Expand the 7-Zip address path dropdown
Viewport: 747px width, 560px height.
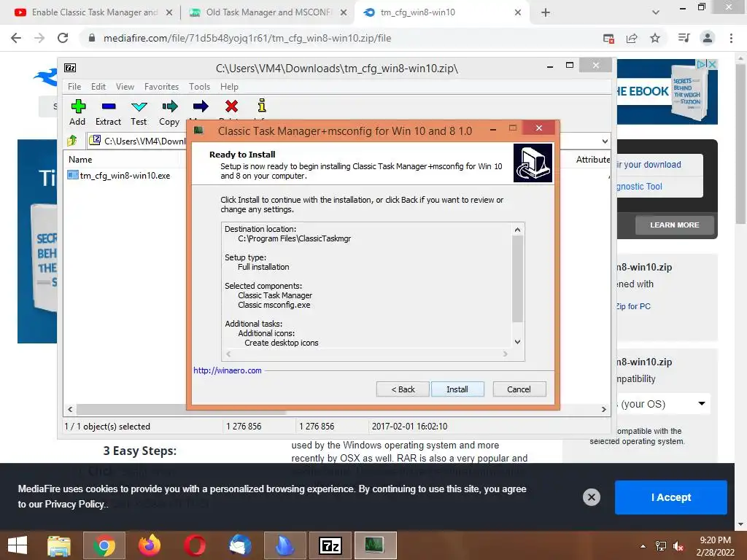pyautogui.click(x=605, y=141)
